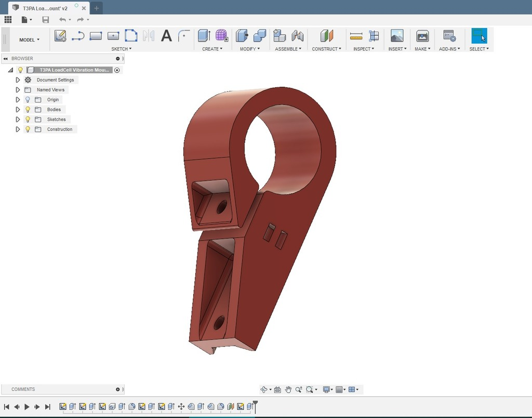532x418 pixels.
Task: Click the Create Form icon
Action: coord(222,36)
